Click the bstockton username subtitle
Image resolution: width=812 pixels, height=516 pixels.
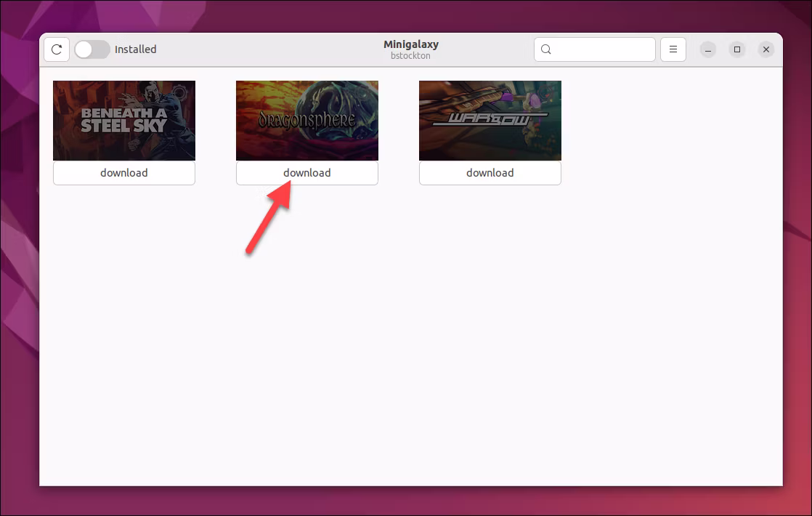pos(411,56)
